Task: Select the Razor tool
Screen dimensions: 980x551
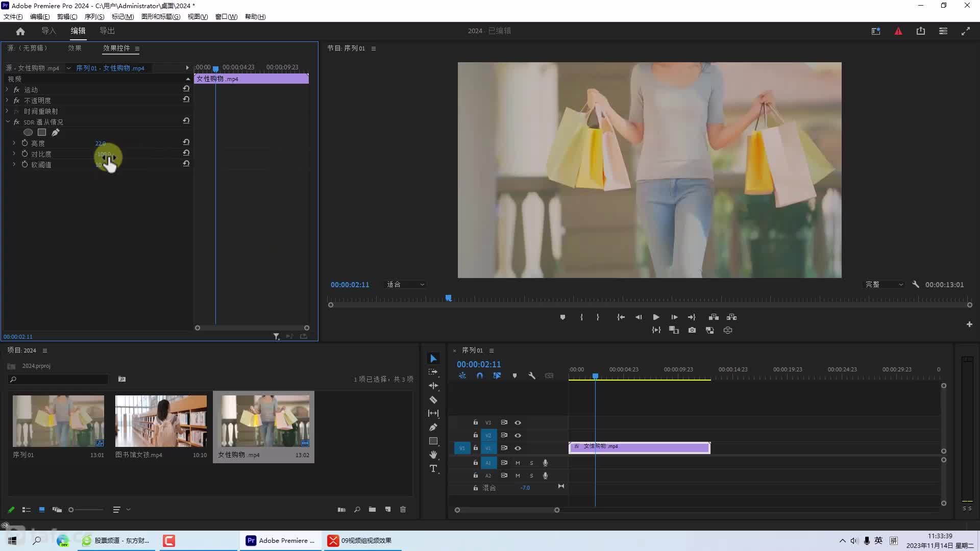Action: pos(433,399)
